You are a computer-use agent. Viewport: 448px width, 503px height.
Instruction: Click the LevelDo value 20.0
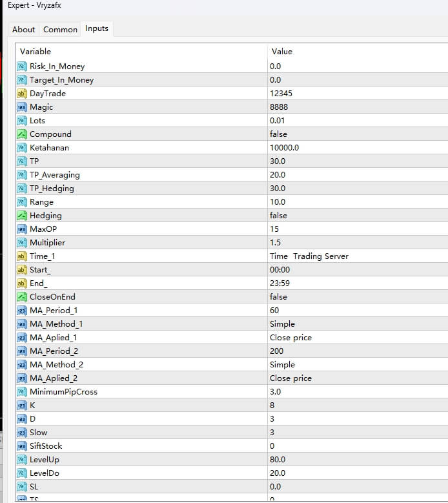point(278,473)
